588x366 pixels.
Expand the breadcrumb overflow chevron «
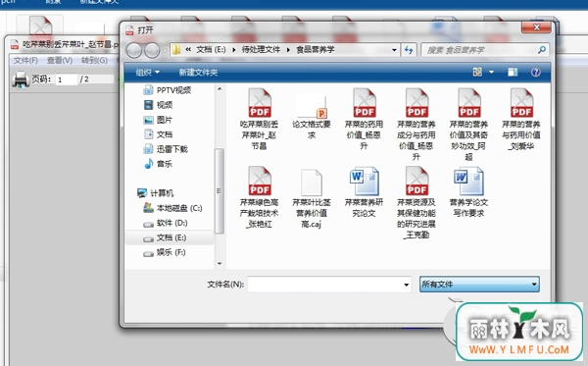(x=188, y=49)
